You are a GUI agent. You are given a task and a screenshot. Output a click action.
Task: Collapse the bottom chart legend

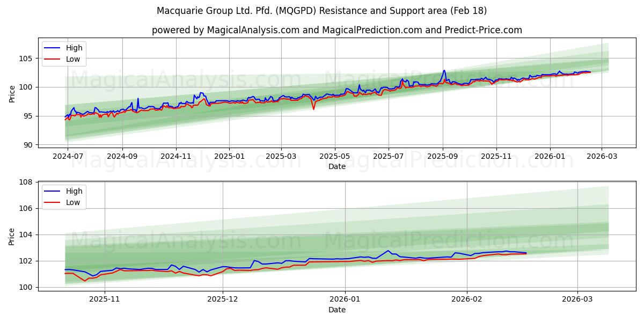pyautogui.click(x=63, y=196)
